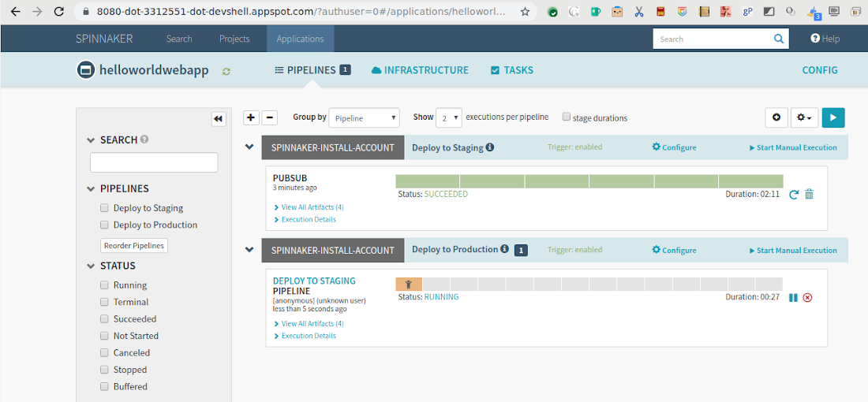Switch to the TASKS tab
The image size is (868, 402).
tap(512, 70)
